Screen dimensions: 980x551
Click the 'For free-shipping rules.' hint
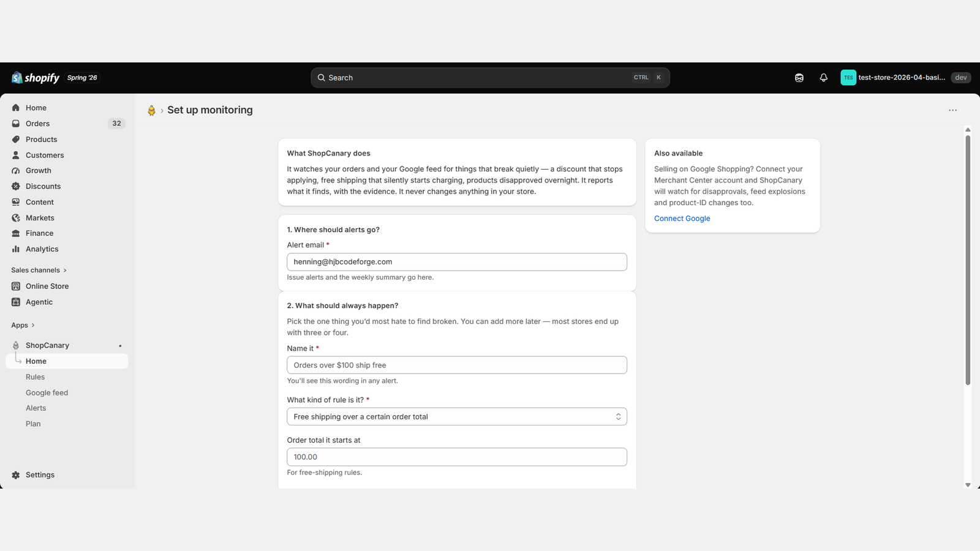pos(325,473)
